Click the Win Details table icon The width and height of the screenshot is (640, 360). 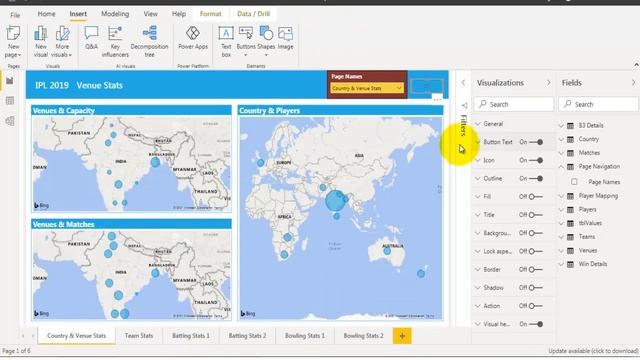click(x=571, y=264)
